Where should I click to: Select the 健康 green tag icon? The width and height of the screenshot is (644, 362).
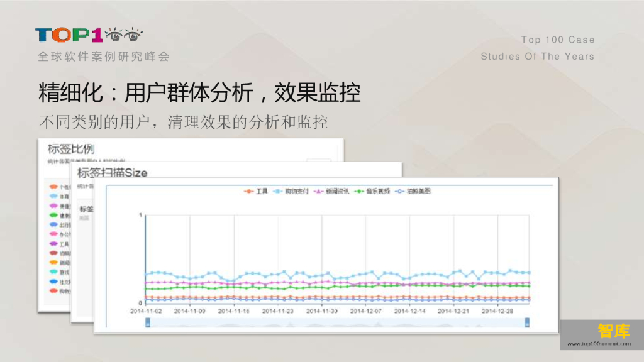[x=54, y=216]
